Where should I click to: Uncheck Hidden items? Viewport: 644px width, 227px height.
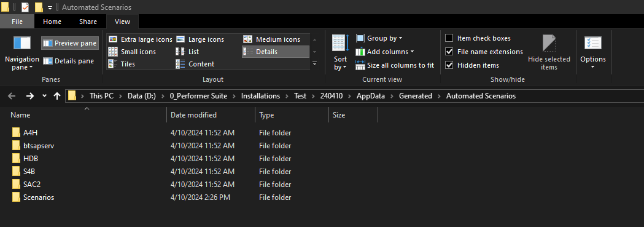point(473,65)
